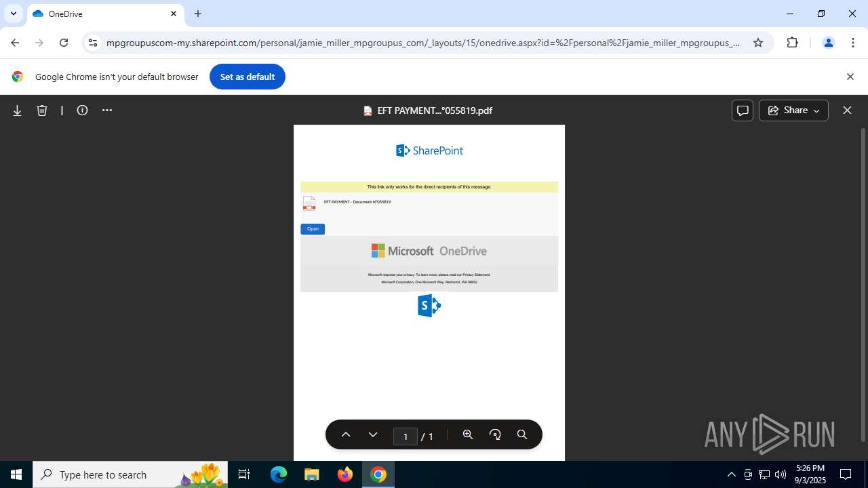Open the Share dropdown
The image size is (868, 488).
point(793,110)
